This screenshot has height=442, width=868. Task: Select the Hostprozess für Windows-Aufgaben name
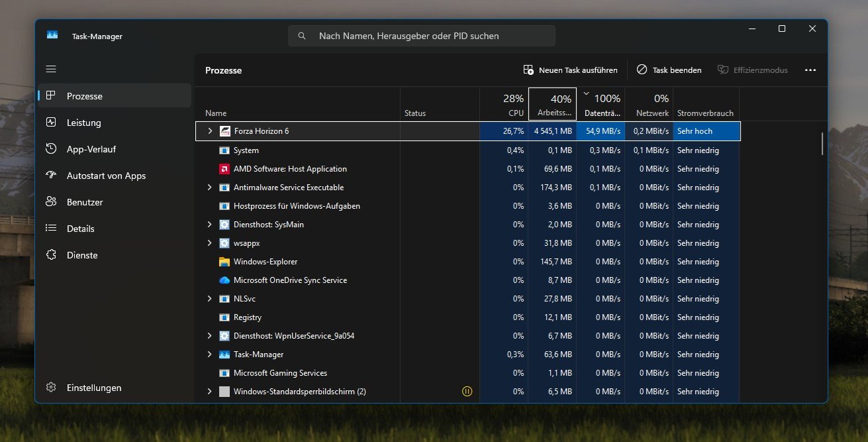pos(297,206)
